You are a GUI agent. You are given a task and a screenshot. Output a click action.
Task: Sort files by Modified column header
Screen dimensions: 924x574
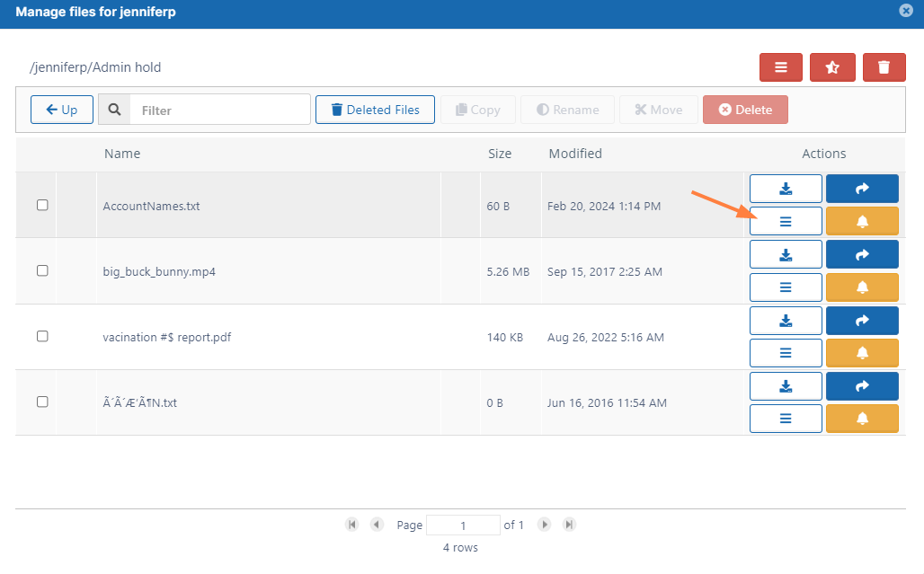(575, 154)
